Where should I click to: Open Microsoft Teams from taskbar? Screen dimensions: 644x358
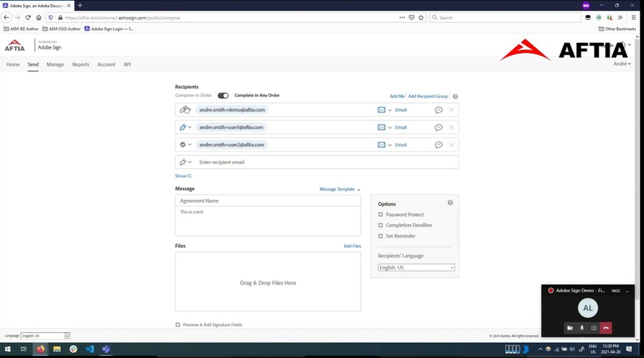pyautogui.click(x=106, y=349)
